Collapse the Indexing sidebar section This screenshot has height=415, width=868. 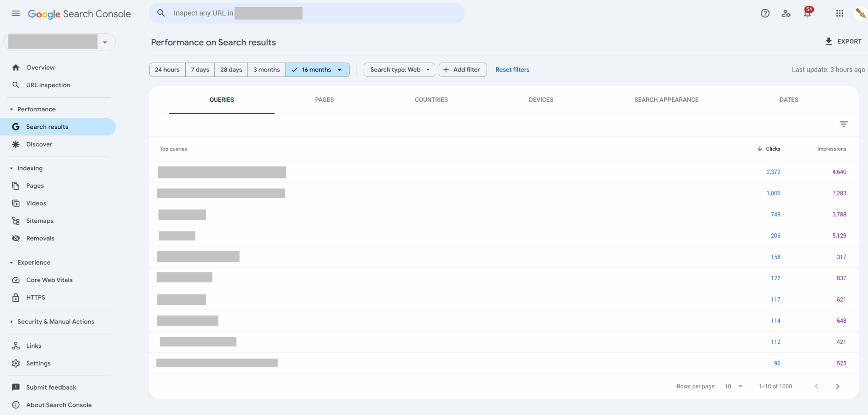11,168
